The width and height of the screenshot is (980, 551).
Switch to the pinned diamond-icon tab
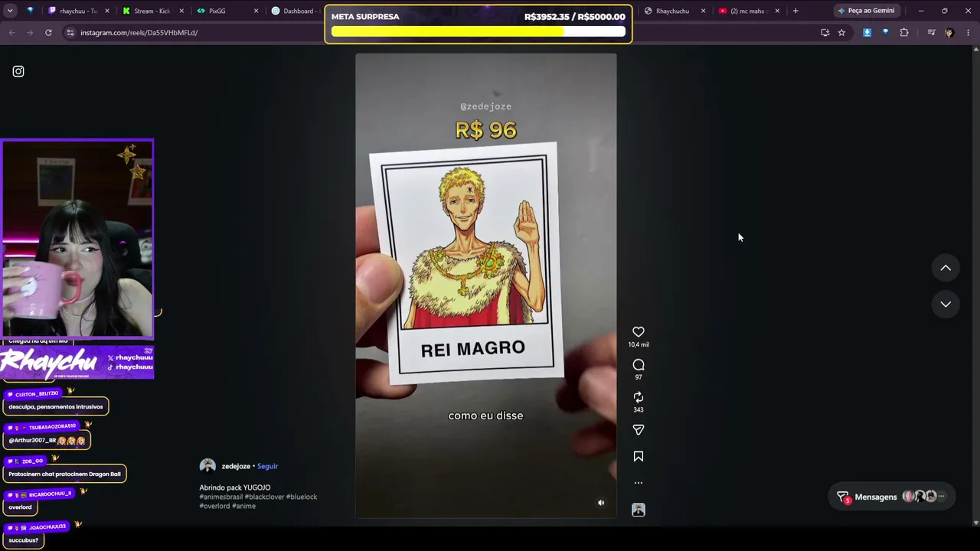coord(31,11)
